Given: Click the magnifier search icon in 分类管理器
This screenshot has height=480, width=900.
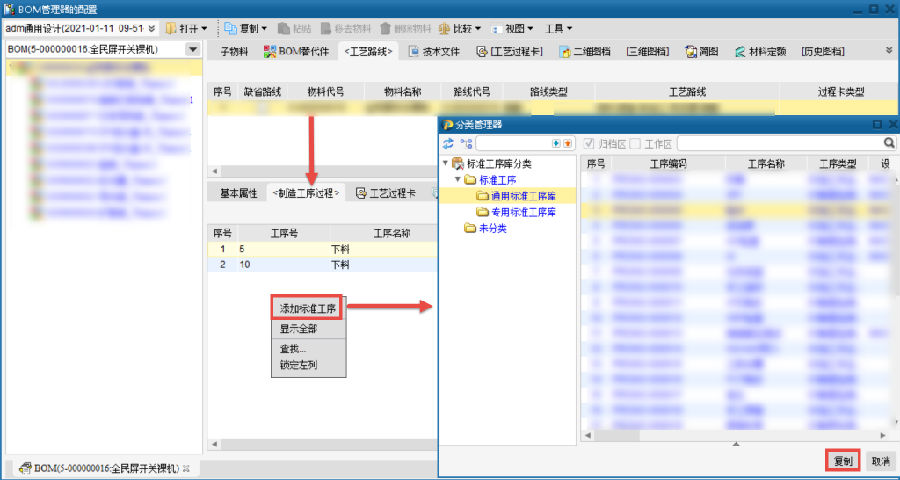Looking at the screenshot, I should coord(889,142).
